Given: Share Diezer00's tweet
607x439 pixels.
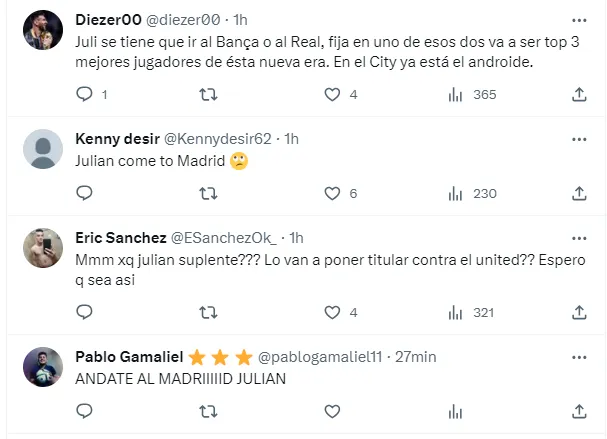Looking at the screenshot, I should tap(579, 94).
